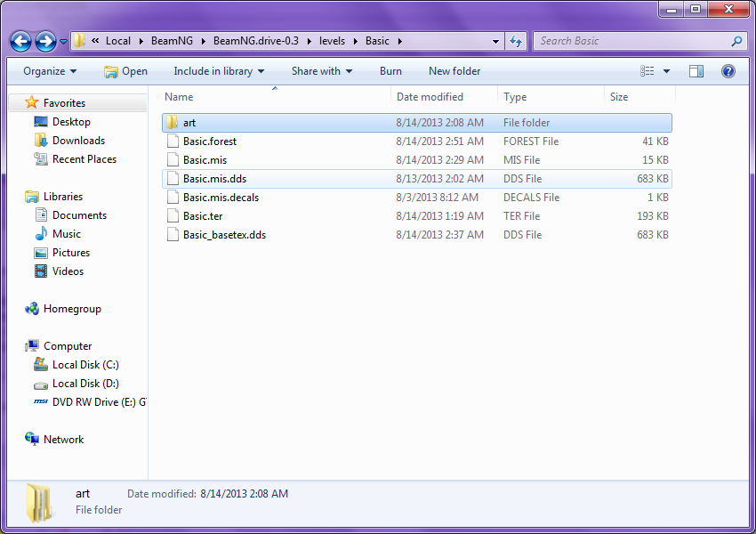This screenshot has height=534, width=756.
Task: Open previous locations dropdown in address bar
Action: coord(495,42)
